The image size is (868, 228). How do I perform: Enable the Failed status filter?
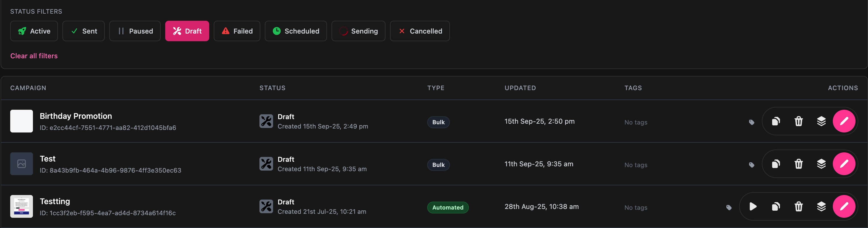(237, 31)
